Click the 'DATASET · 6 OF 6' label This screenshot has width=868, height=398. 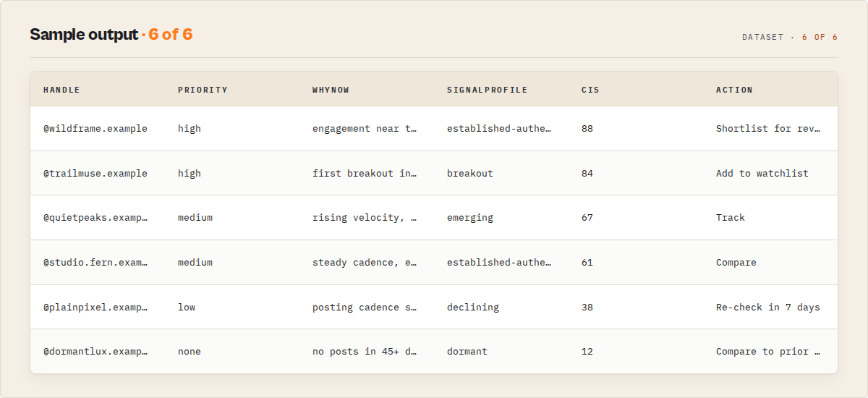click(x=790, y=37)
